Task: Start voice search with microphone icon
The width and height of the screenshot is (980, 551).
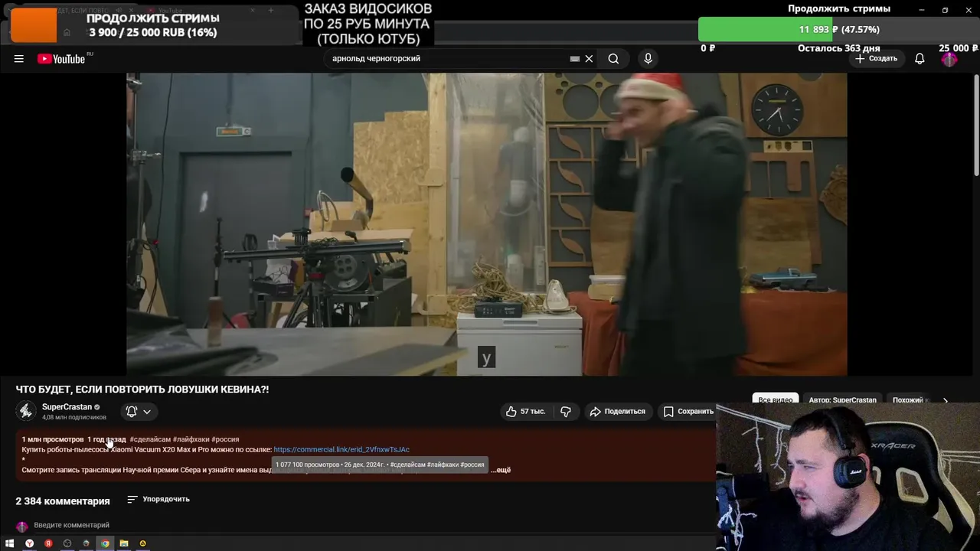Action: pyautogui.click(x=648, y=59)
